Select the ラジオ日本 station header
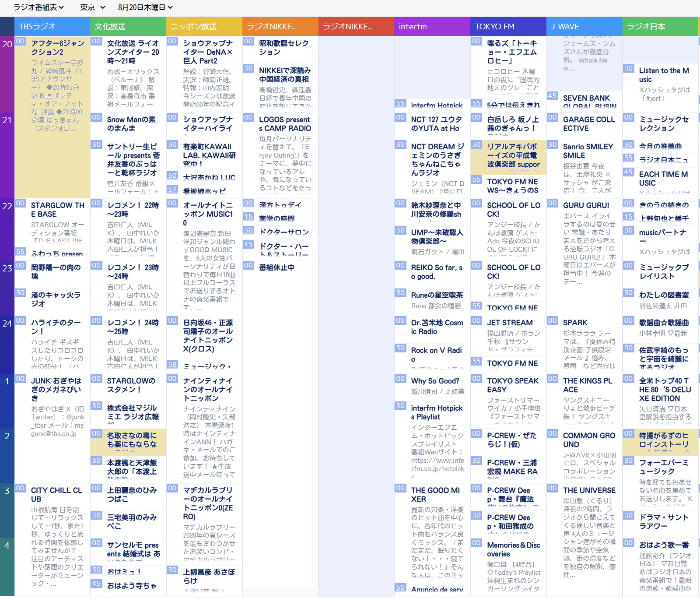700x598 pixels. pyautogui.click(x=661, y=27)
